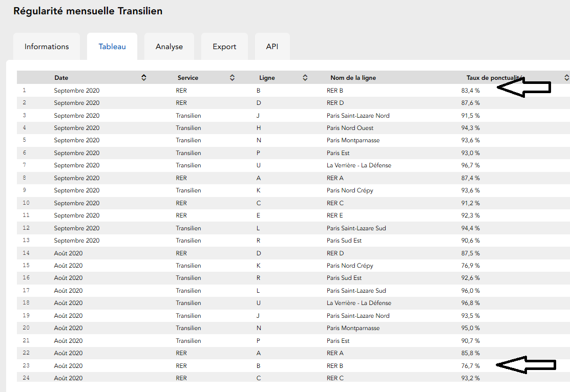
Task: Select the 94,4 % punctuality value
Action: 471,228
